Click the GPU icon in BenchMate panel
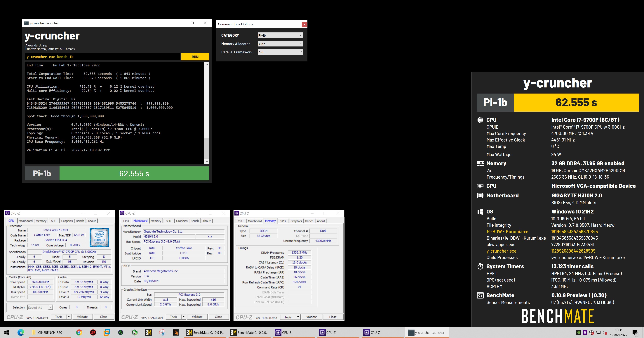The width and height of the screenshot is (644, 338). (480, 186)
